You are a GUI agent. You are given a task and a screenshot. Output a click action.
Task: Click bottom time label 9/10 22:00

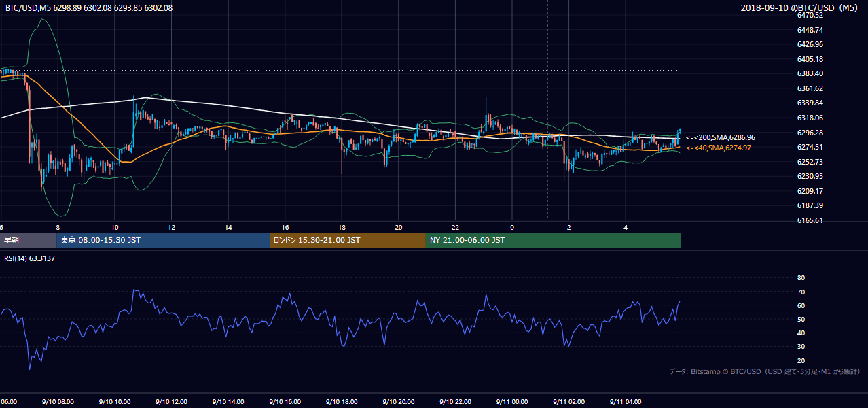[455, 402]
